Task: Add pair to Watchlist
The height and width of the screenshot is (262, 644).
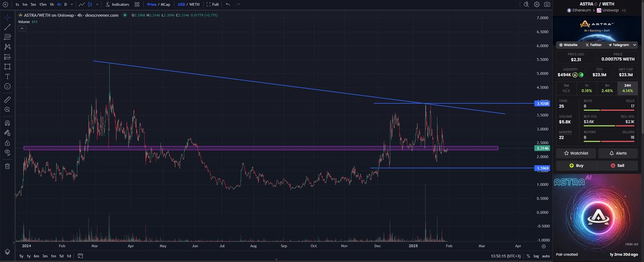Action: click(x=576, y=153)
